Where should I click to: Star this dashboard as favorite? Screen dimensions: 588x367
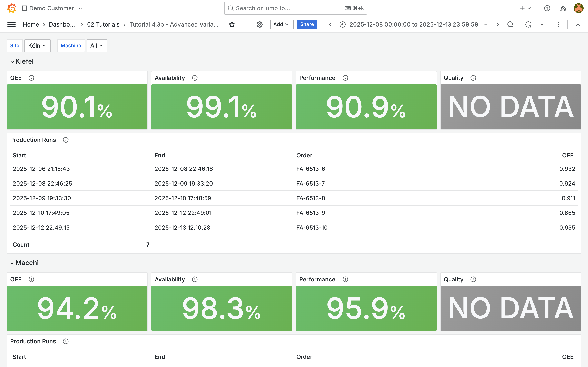click(232, 24)
